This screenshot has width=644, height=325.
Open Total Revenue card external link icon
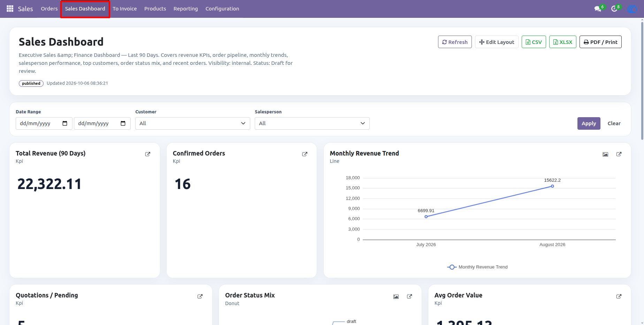(148, 154)
